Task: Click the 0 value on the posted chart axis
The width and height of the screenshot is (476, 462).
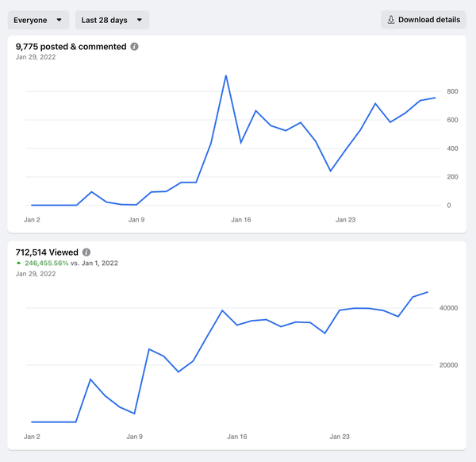Action: click(449, 206)
